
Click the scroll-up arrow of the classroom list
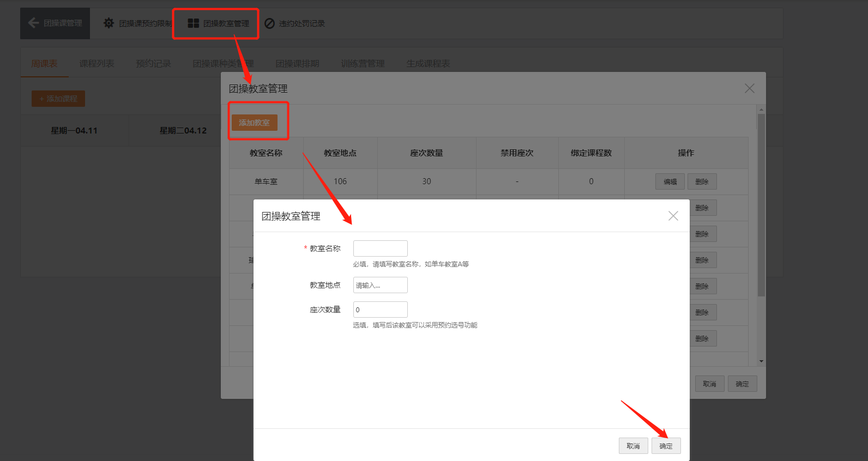[x=761, y=110]
